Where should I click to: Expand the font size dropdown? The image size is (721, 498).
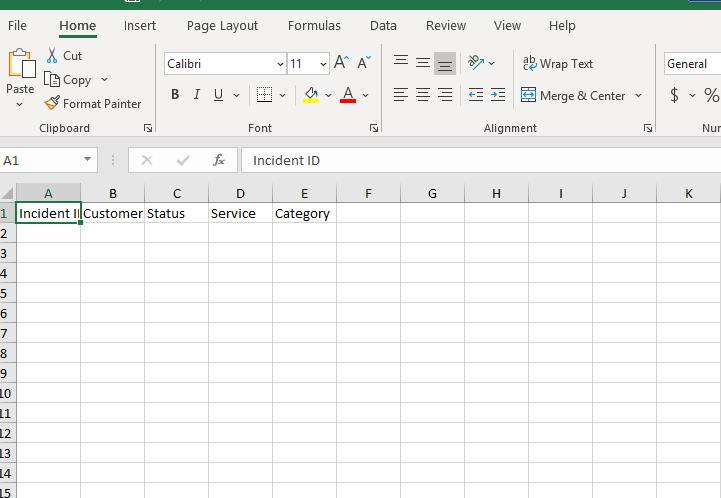pos(322,64)
